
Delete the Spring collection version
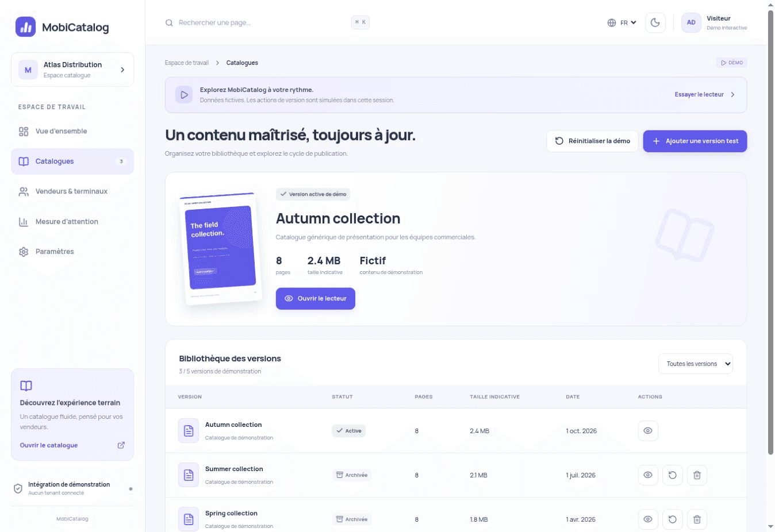click(x=697, y=519)
